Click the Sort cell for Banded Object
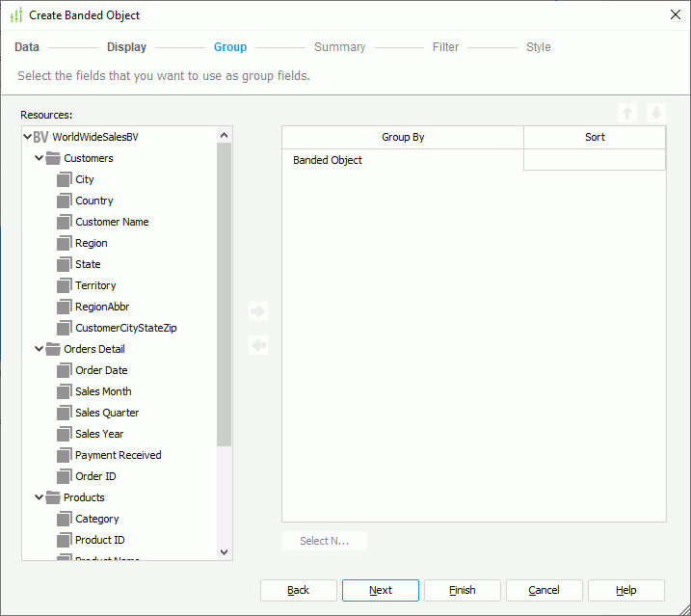The image size is (691, 616). pyautogui.click(x=595, y=160)
